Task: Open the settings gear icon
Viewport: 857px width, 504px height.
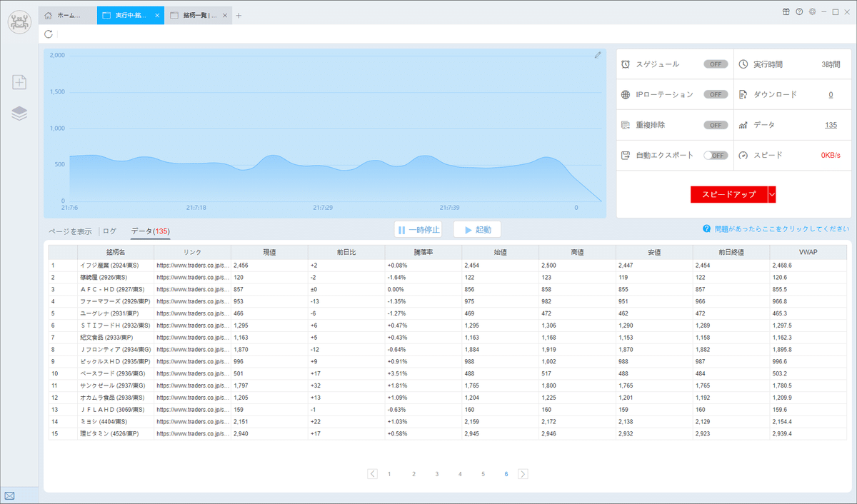Action: pyautogui.click(x=812, y=11)
